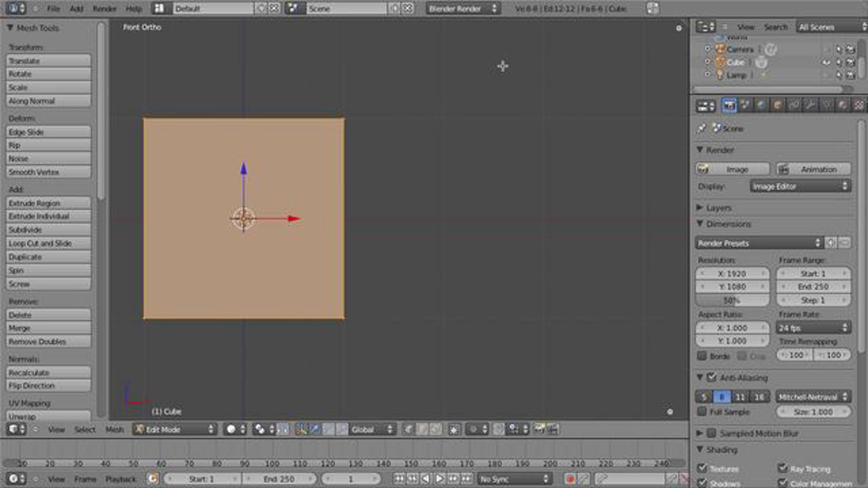The image size is (868, 488).
Task: Open the Mesh menu in viewport header
Action: point(115,429)
